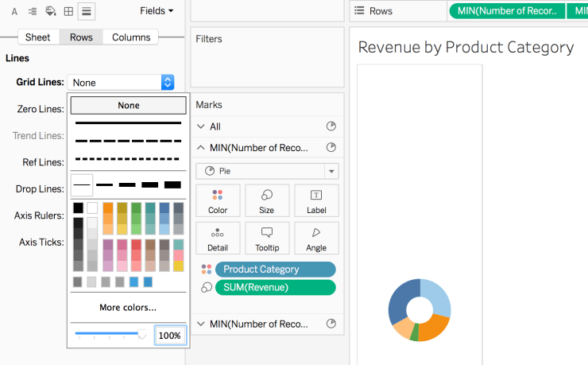Click the Label marks card button

pyautogui.click(x=315, y=200)
